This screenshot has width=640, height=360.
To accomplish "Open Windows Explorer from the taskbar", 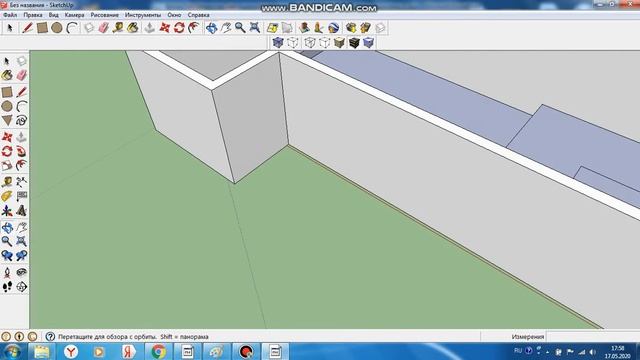I will (x=41, y=351).
